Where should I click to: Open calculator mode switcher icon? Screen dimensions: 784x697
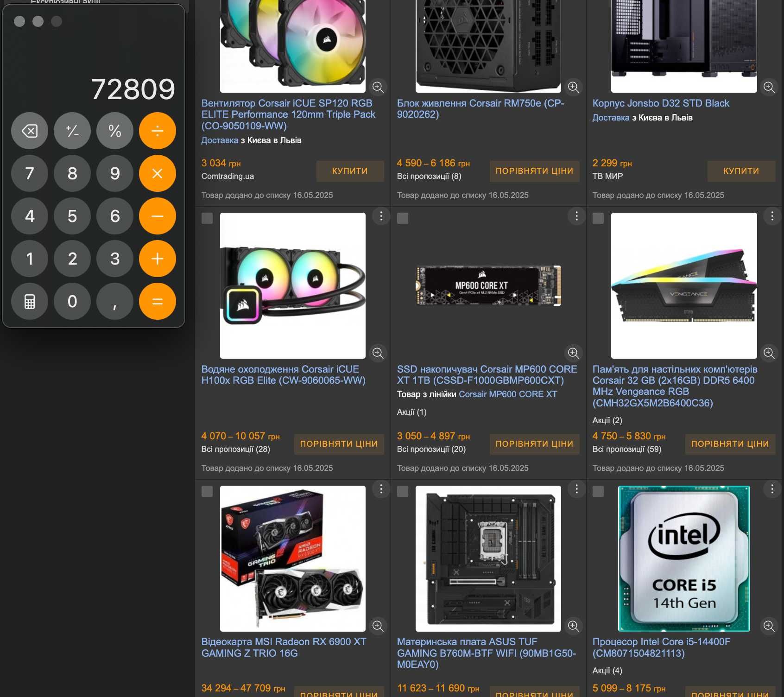[30, 301]
